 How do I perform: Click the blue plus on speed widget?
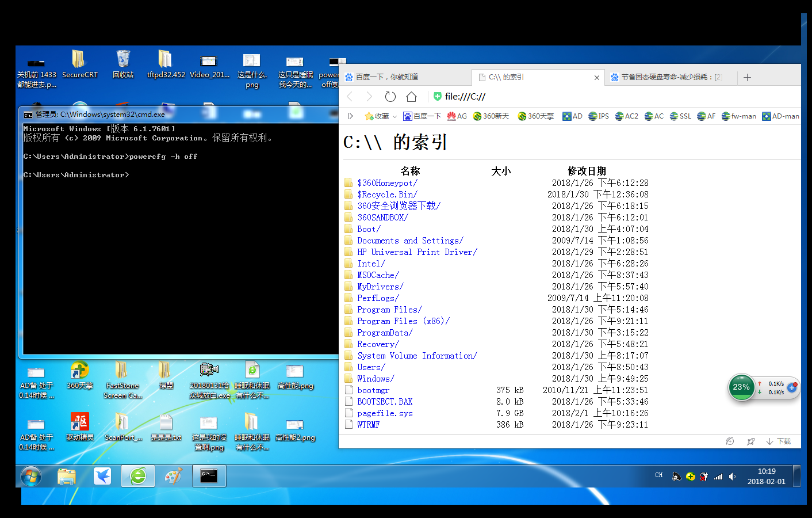(792, 387)
